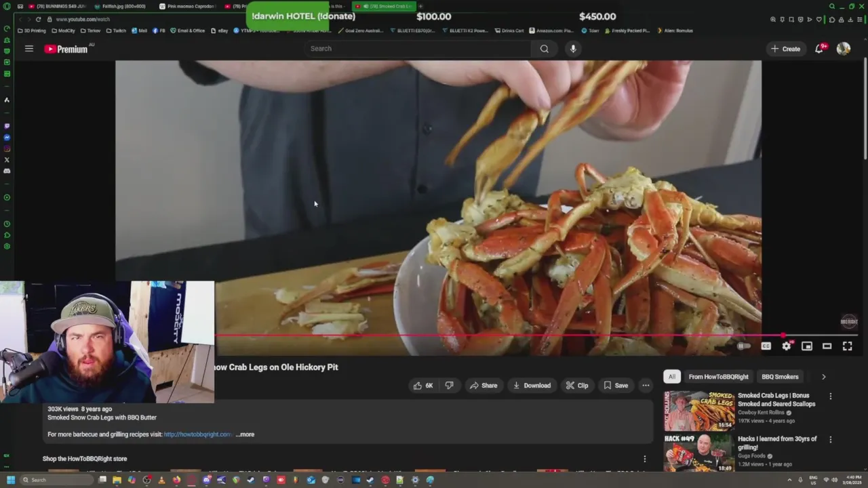Open Discord in browser sidebar
This screenshot has width=868, height=488.
pos(7,171)
